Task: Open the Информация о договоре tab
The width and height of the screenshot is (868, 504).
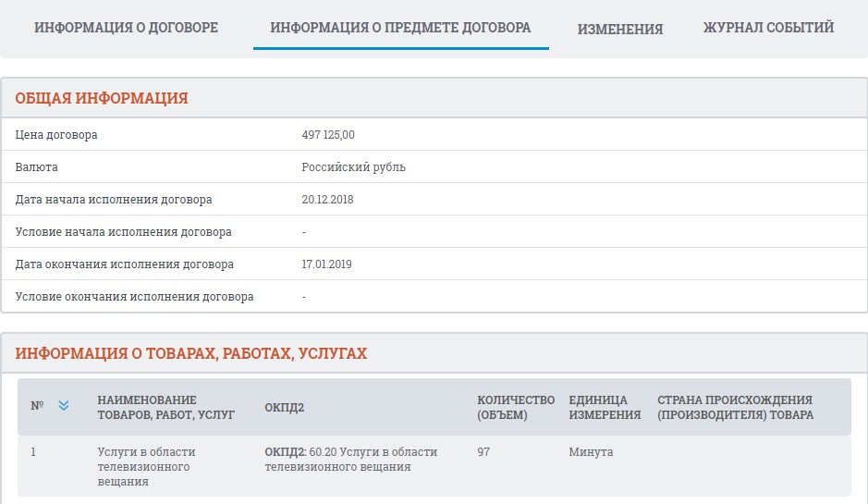Action: pos(127,28)
